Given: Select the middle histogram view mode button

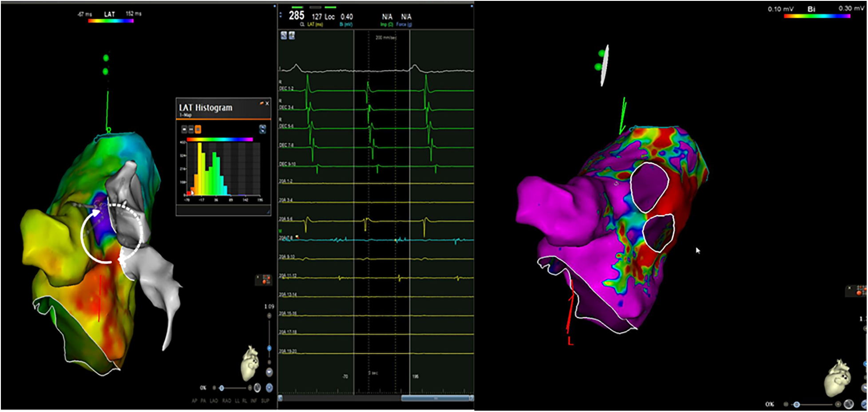Looking at the screenshot, I should [x=191, y=129].
